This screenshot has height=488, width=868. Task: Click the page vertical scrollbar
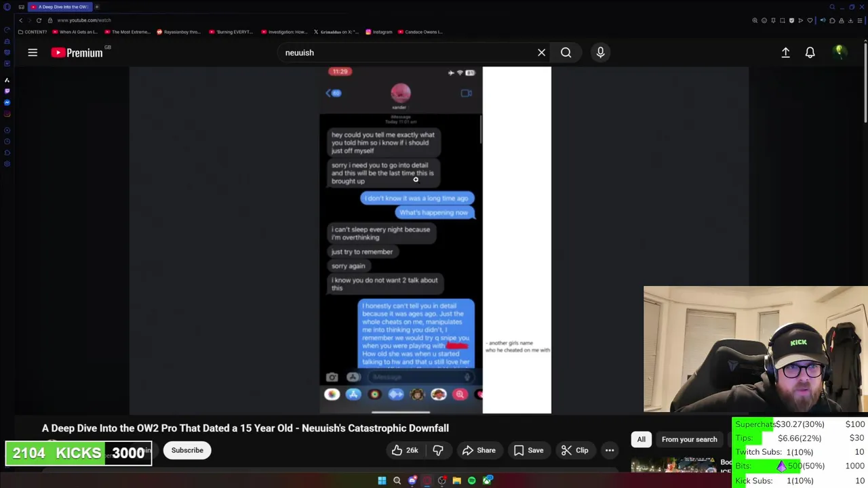pyautogui.click(x=865, y=81)
